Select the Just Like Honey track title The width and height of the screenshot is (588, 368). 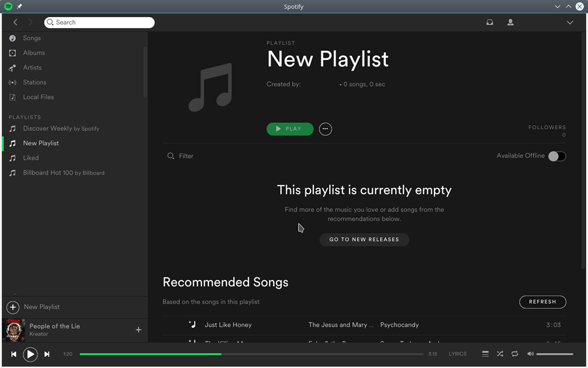click(228, 325)
